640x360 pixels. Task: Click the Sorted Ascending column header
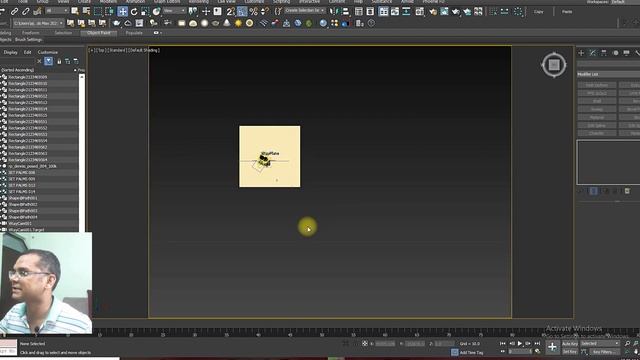click(18, 70)
